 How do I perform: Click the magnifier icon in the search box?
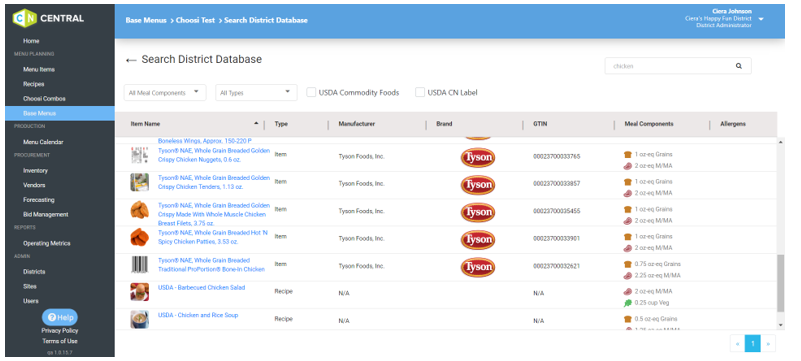pyautogui.click(x=739, y=66)
